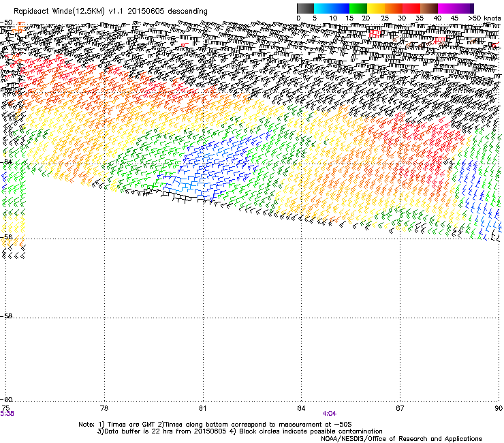Click the '-58' latitude axis label
504x443 pixels.
[x=6, y=316]
